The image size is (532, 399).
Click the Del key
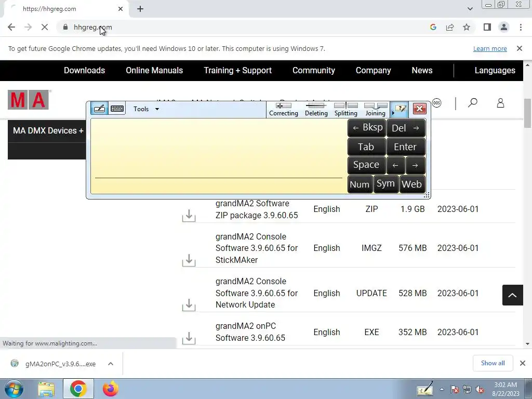click(406, 128)
